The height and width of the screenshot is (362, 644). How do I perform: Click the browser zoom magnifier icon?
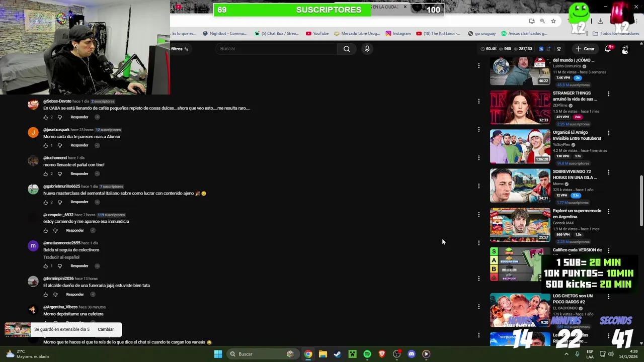[542, 21]
